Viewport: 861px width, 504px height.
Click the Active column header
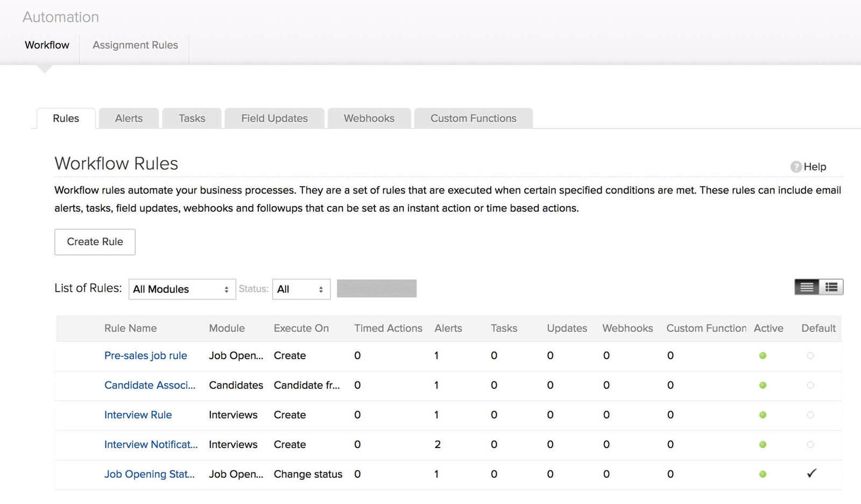768,328
